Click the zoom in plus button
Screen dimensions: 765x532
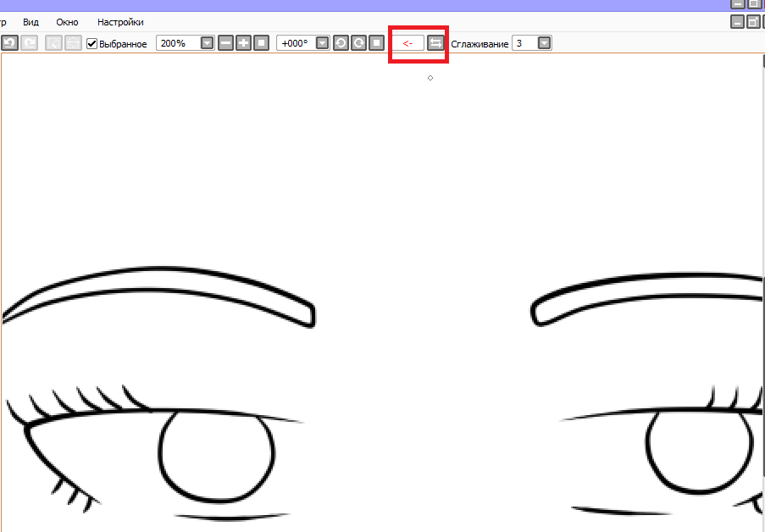(243, 42)
